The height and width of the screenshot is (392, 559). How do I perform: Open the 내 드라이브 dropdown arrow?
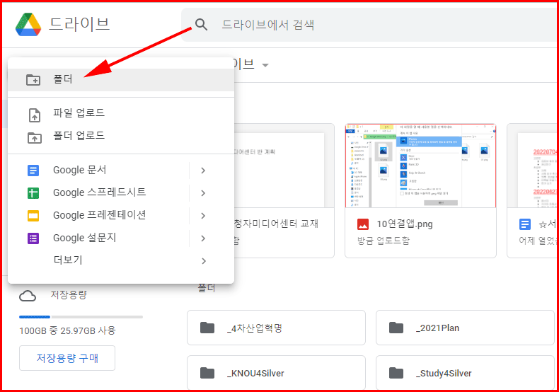(265, 65)
